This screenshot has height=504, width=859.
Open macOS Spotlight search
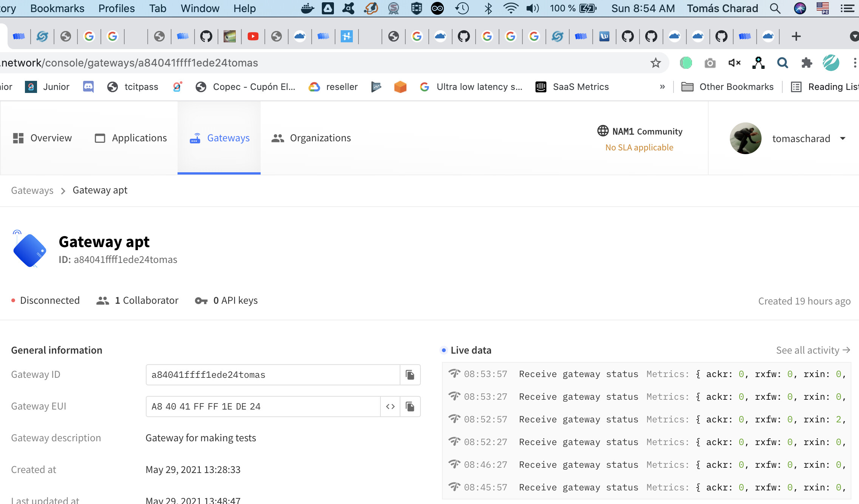(x=775, y=8)
